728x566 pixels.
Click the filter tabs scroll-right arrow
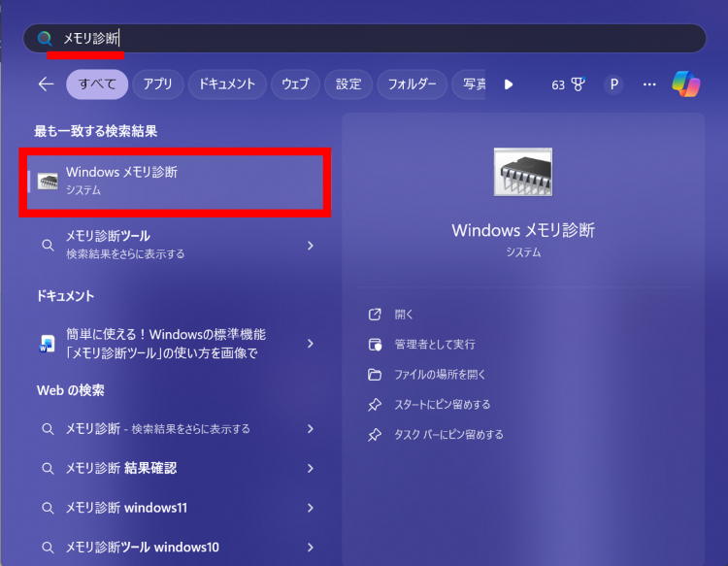pyautogui.click(x=509, y=84)
